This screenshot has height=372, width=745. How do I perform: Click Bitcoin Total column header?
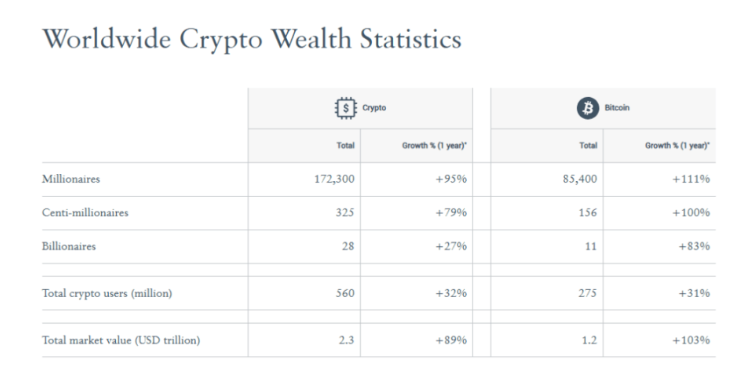(x=588, y=146)
